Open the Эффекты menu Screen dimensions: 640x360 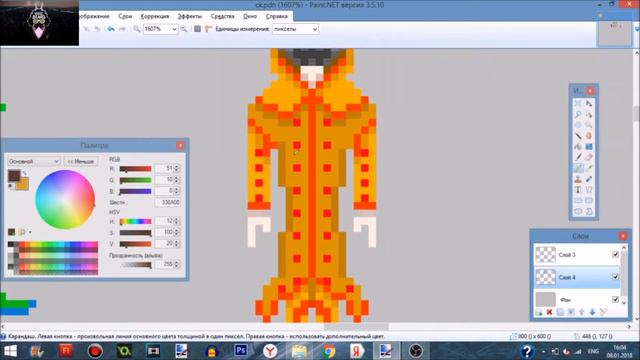(190, 16)
